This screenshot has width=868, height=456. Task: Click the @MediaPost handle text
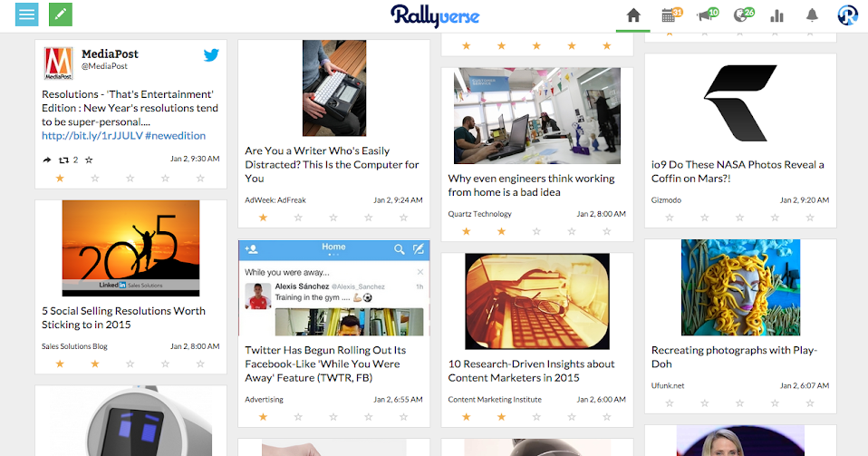coord(104,66)
